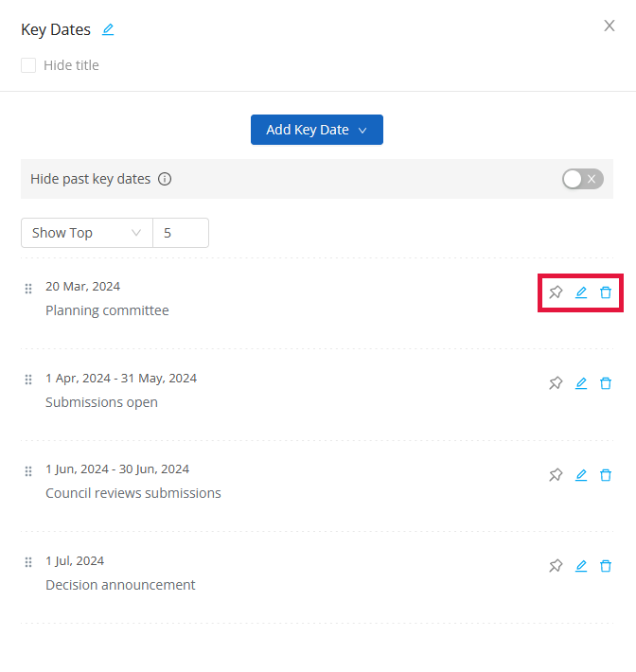Edit the Submissions open entry
The width and height of the screenshot is (636, 672).
coord(581,383)
